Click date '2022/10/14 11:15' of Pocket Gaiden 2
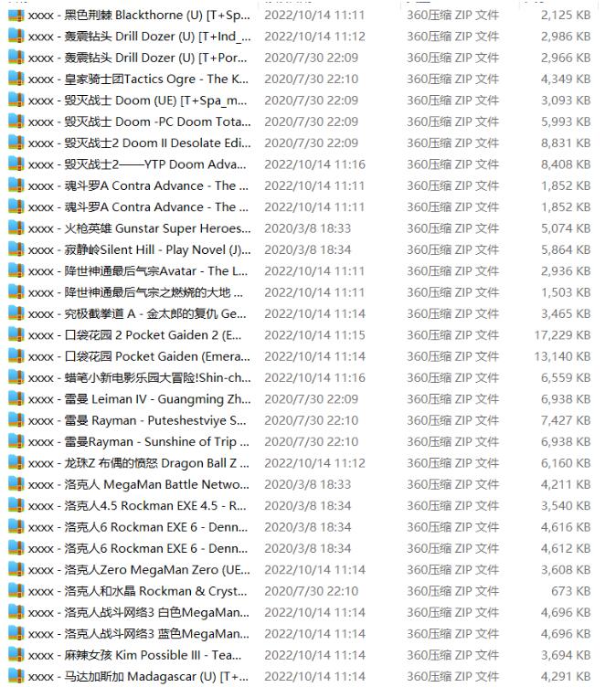The image size is (616, 687). pos(314,335)
